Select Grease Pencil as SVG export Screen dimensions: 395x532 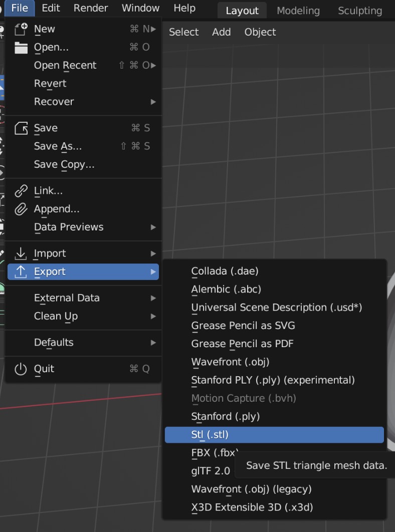coord(274,326)
